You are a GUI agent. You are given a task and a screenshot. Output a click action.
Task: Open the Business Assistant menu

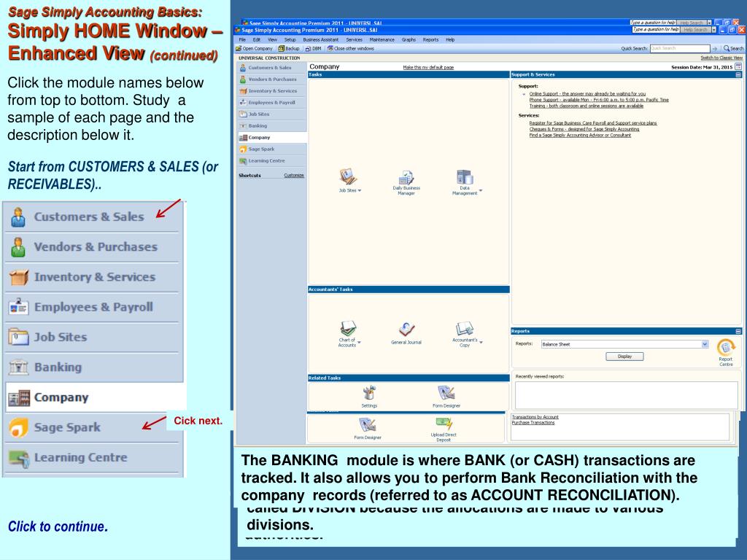[x=321, y=40]
